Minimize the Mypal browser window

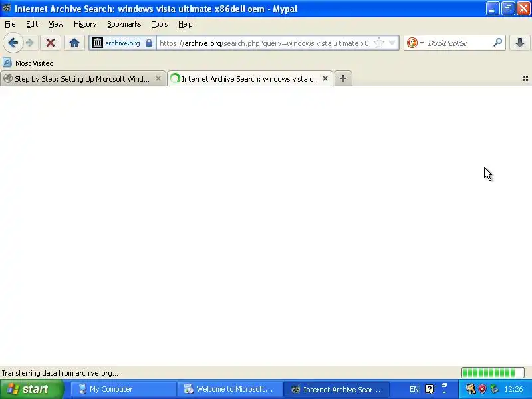coord(492,9)
